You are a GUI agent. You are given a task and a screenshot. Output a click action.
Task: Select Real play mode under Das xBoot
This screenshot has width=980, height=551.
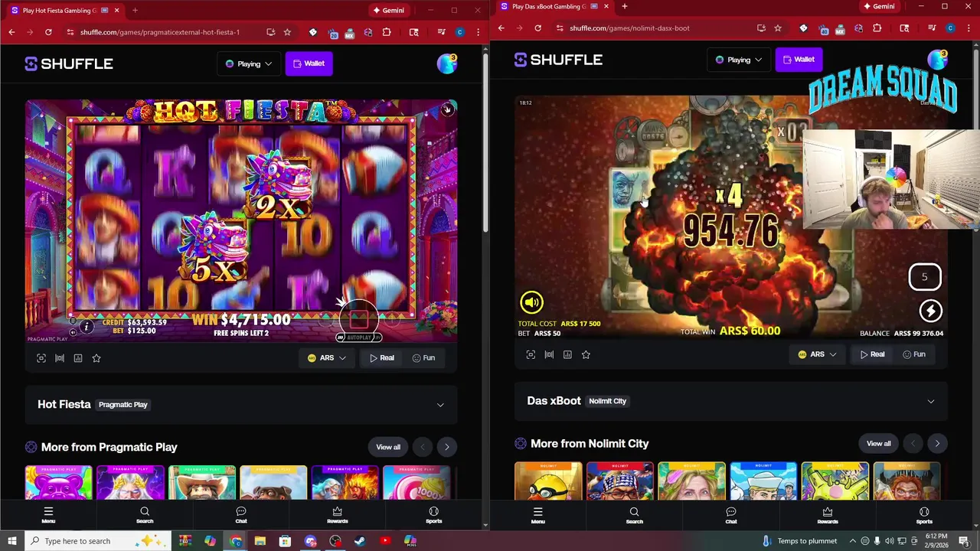coord(872,354)
